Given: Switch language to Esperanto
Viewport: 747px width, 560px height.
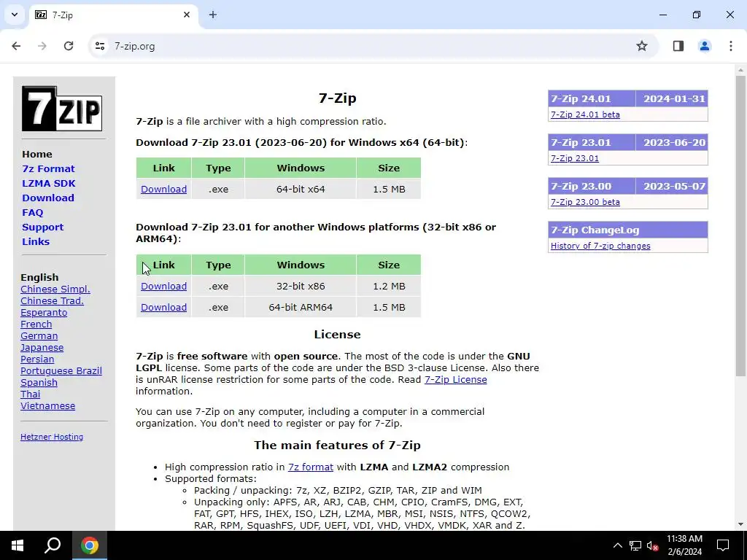Looking at the screenshot, I should coord(44,312).
